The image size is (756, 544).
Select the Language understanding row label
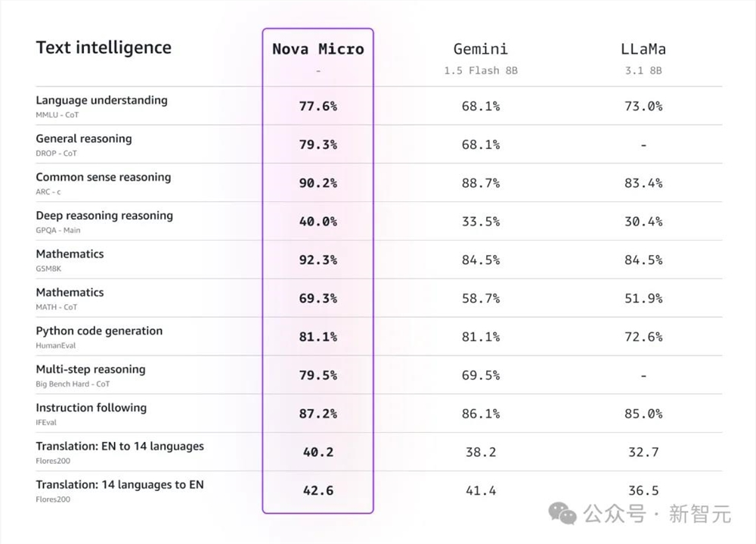102,101
